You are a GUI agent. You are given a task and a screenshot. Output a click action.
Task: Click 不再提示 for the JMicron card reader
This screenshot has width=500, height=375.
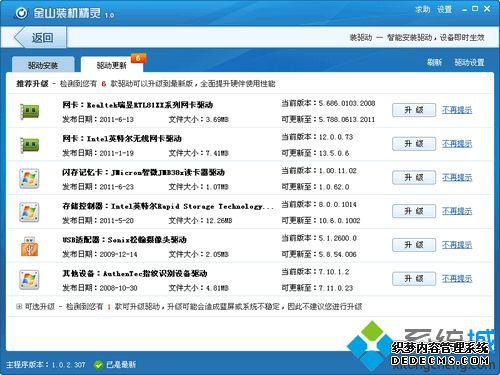[x=457, y=178]
